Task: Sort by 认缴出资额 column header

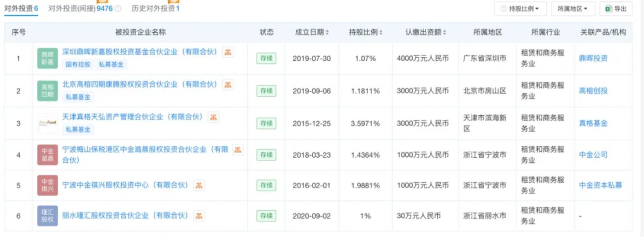Action: 425,32
